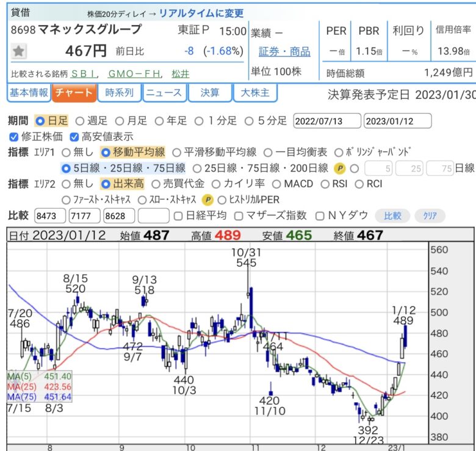Select the ヒストリカルPER indicator
Image resolution: width=476 pixels, height=451 pixels.
pos(222,200)
